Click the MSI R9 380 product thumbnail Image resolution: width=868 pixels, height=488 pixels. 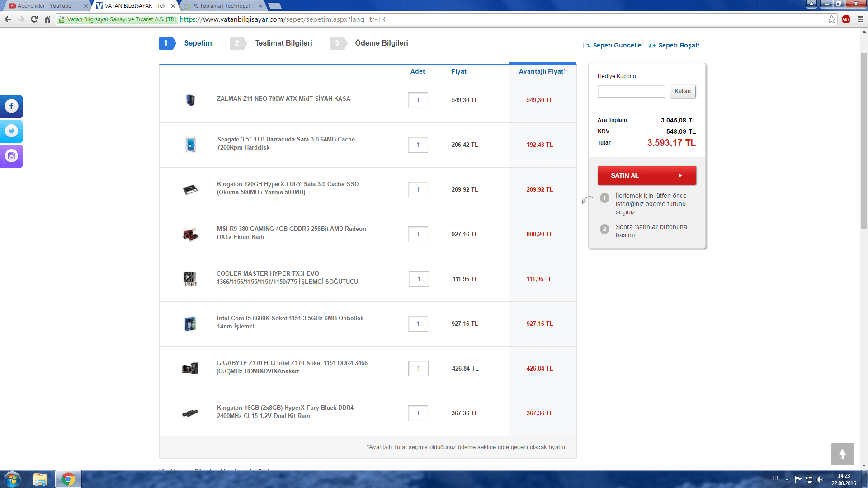click(190, 235)
